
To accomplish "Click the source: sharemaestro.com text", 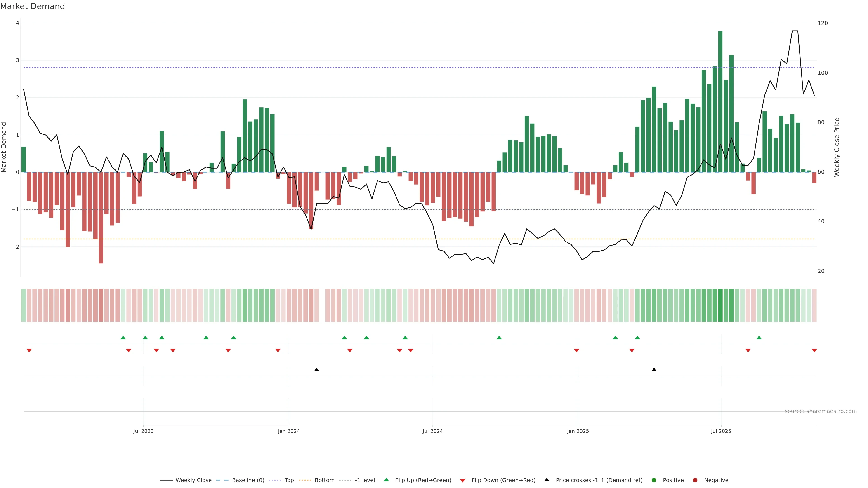I will 821,411.
